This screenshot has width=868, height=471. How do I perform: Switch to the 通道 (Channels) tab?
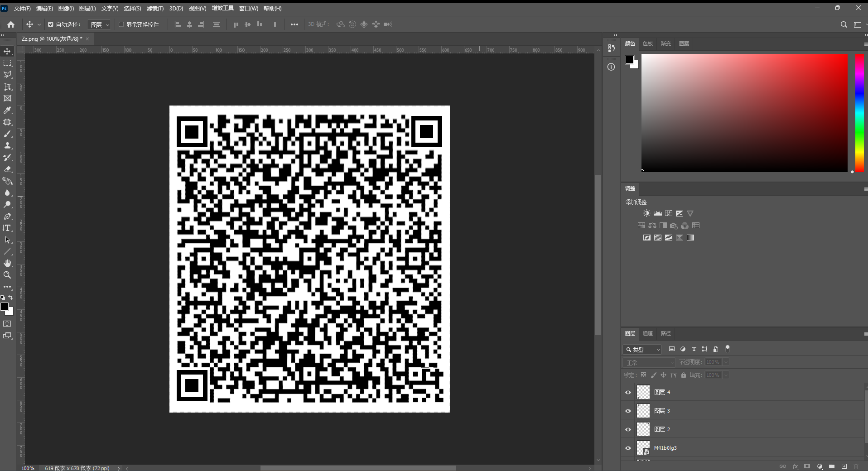coord(648,333)
